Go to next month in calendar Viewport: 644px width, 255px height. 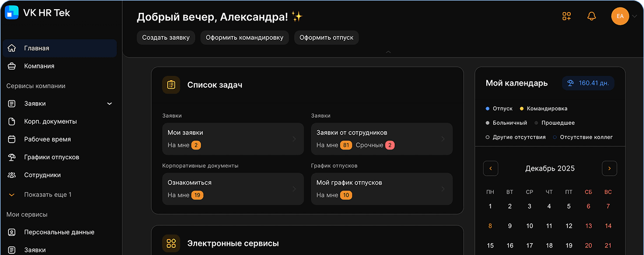610,168
